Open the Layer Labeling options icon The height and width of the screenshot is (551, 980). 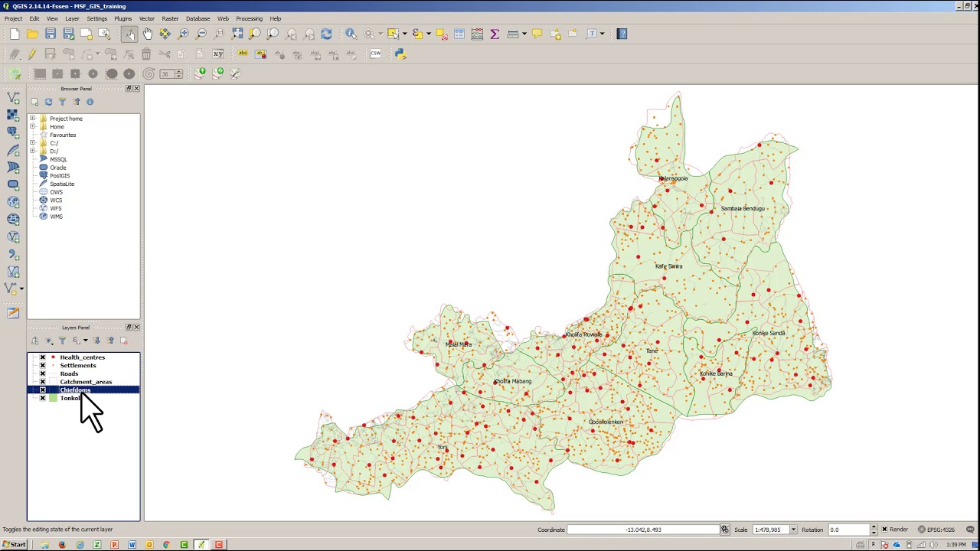(x=243, y=54)
